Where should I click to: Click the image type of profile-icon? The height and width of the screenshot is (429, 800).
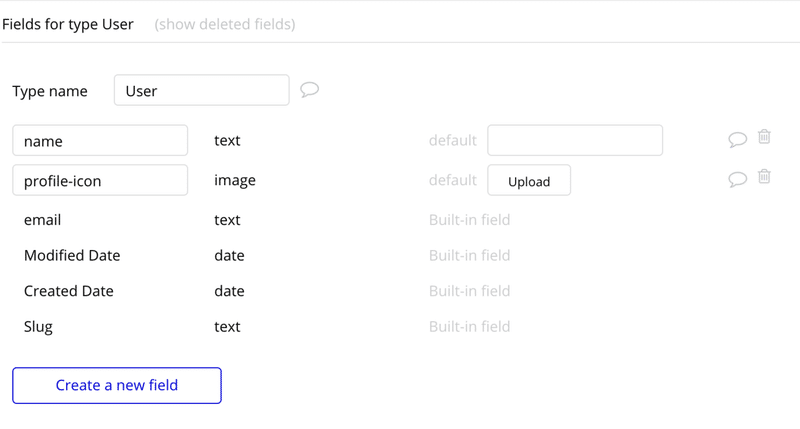tap(235, 181)
